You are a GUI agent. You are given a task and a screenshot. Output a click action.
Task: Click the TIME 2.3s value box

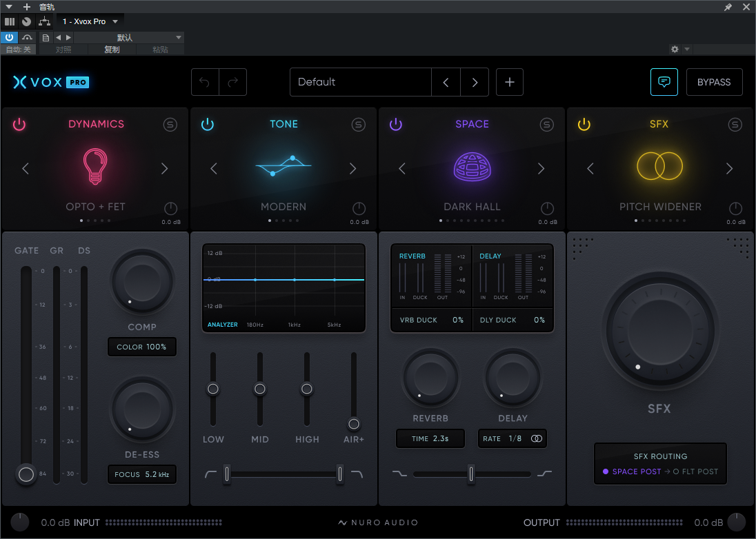coord(430,439)
